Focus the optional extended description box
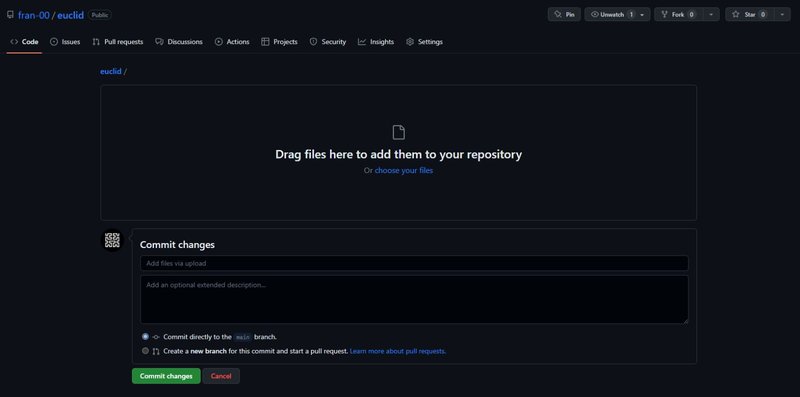The width and height of the screenshot is (800, 397). (x=414, y=300)
